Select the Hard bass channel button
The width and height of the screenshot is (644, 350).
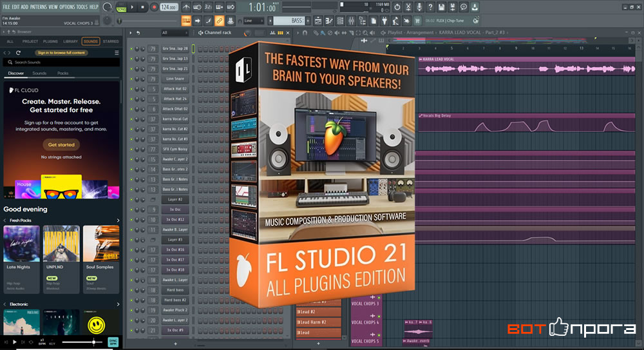(175, 290)
